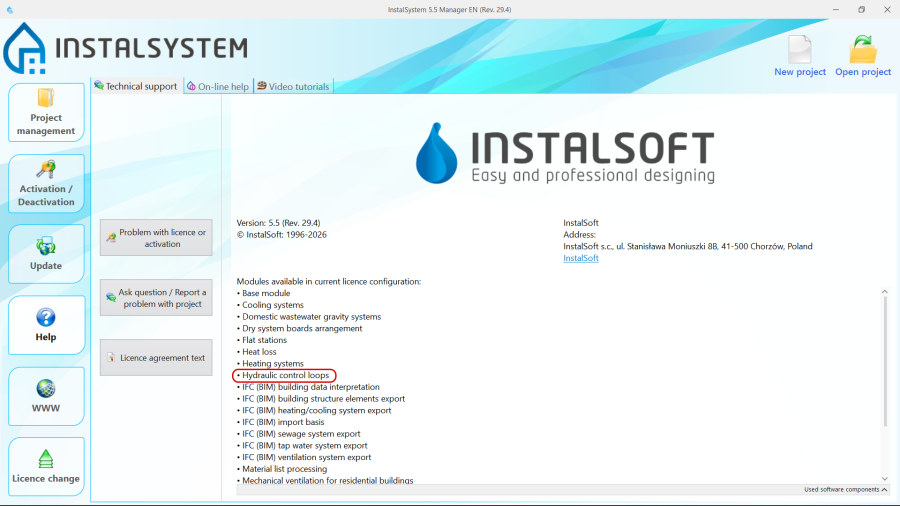Follow the InstalSoft website link

point(581,258)
